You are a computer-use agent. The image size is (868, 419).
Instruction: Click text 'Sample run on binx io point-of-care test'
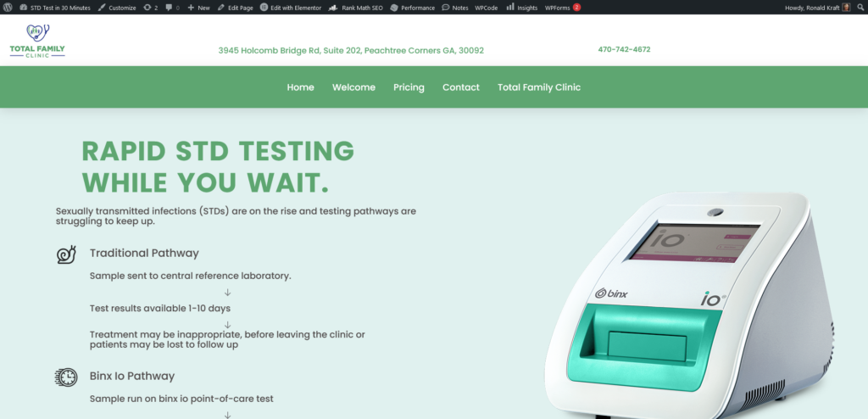pos(181,399)
